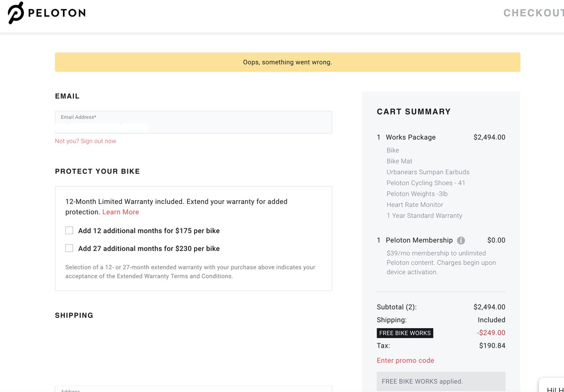Click the -$249.00 discount amount
The image size is (564, 392).
pos(491,333)
